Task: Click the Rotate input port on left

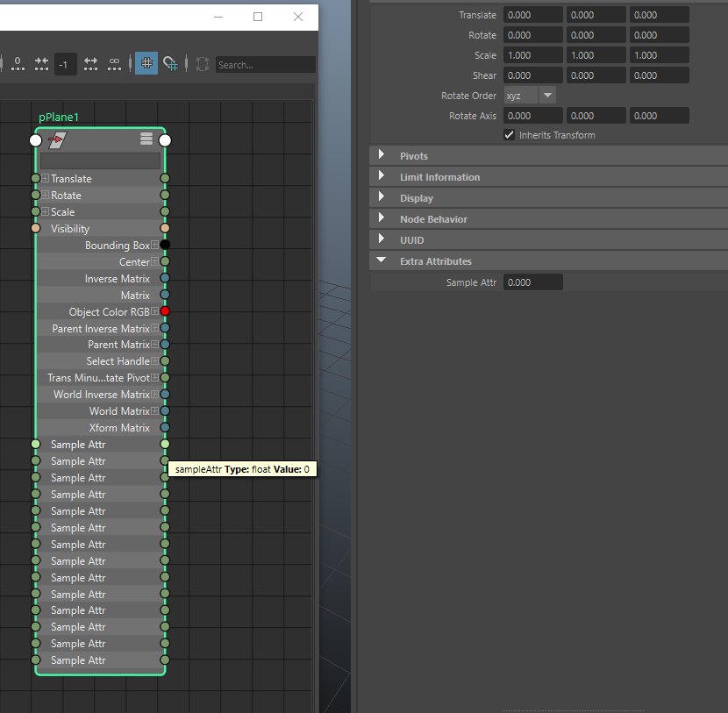Action: [x=36, y=195]
